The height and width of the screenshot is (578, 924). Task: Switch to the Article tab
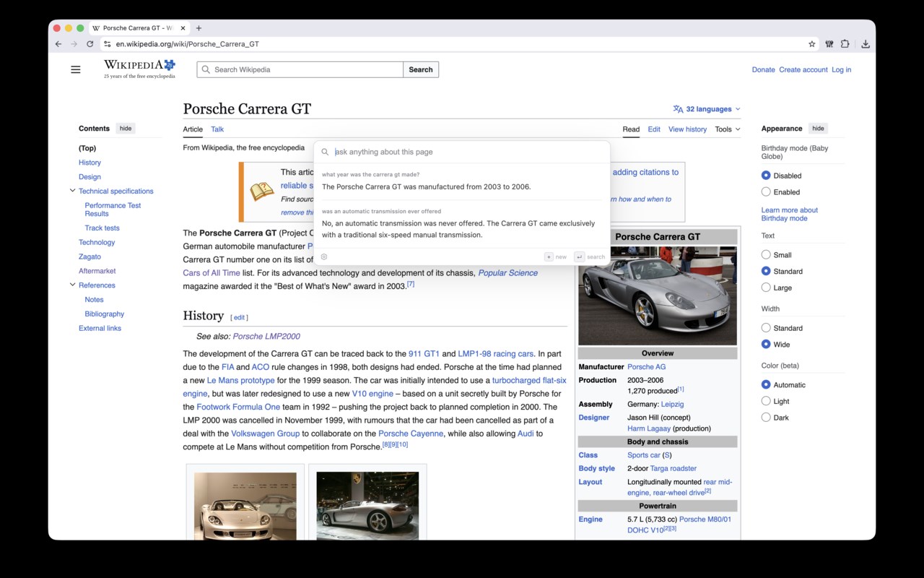click(193, 129)
